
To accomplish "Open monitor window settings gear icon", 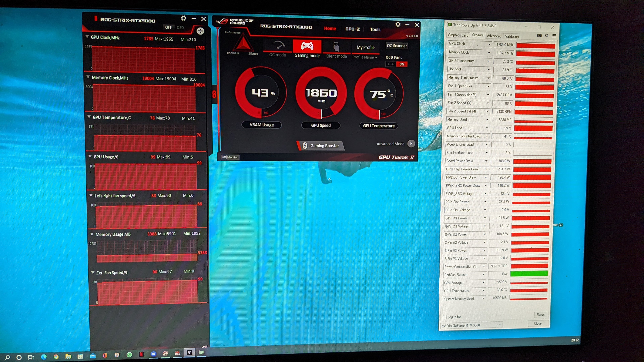I will 183,18.
